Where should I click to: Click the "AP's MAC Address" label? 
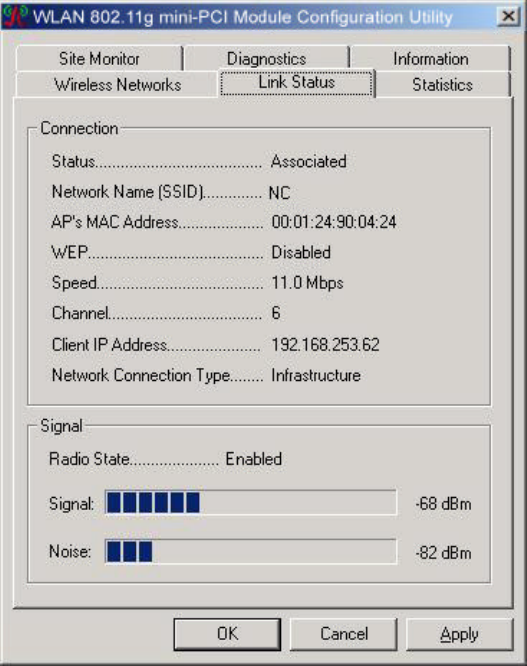click(x=115, y=222)
